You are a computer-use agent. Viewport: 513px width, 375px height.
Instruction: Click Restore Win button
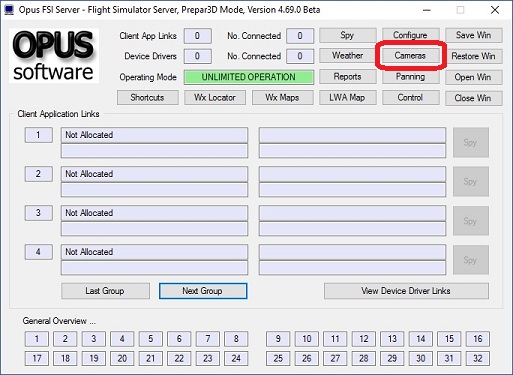coord(473,56)
